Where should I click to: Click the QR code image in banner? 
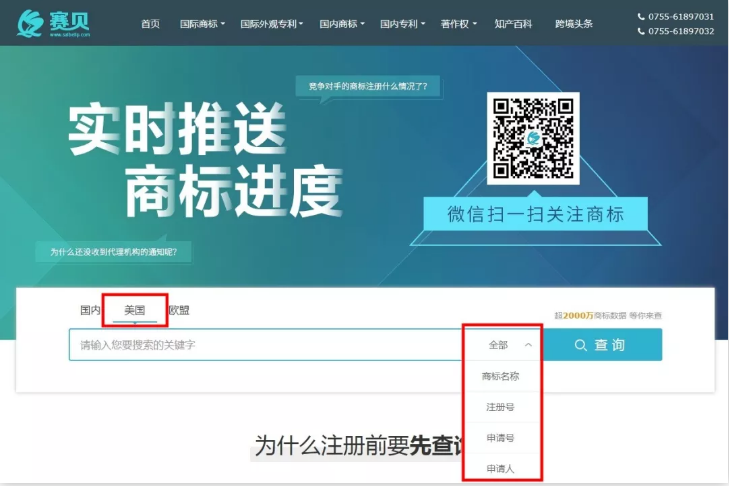(533, 138)
